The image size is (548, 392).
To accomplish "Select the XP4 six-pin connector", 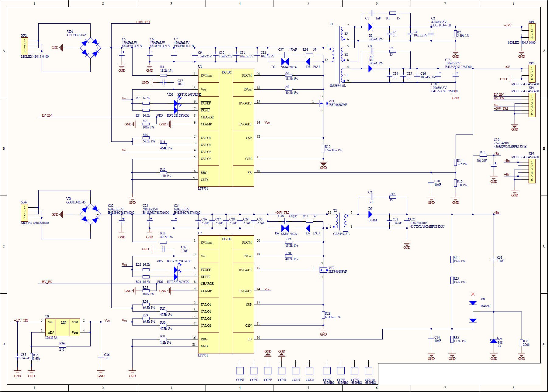I will pyautogui.click(x=532, y=105).
